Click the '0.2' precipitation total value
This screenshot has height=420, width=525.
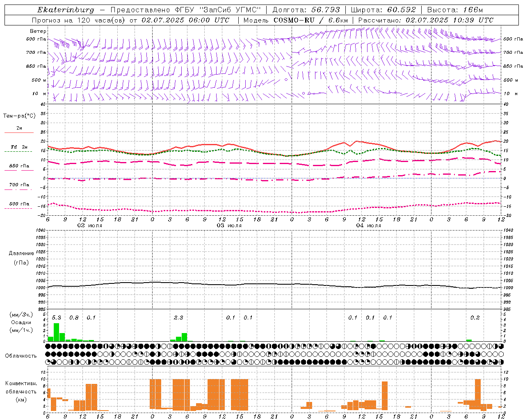(x=475, y=318)
